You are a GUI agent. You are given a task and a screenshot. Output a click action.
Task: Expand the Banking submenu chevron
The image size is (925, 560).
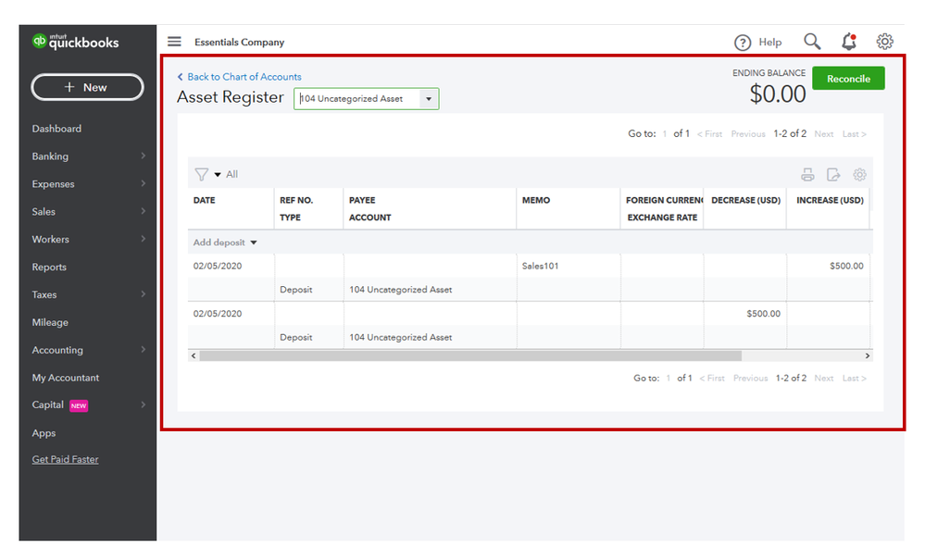coord(144,156)
